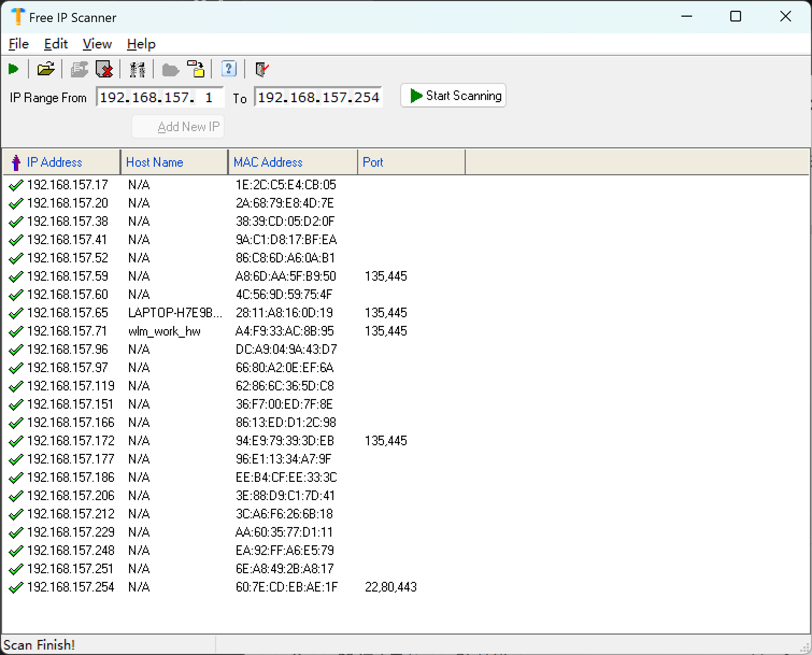Select IP address 192.168.157.251
The height and width of the screenshot is (655, 812).
coord(71,568)
